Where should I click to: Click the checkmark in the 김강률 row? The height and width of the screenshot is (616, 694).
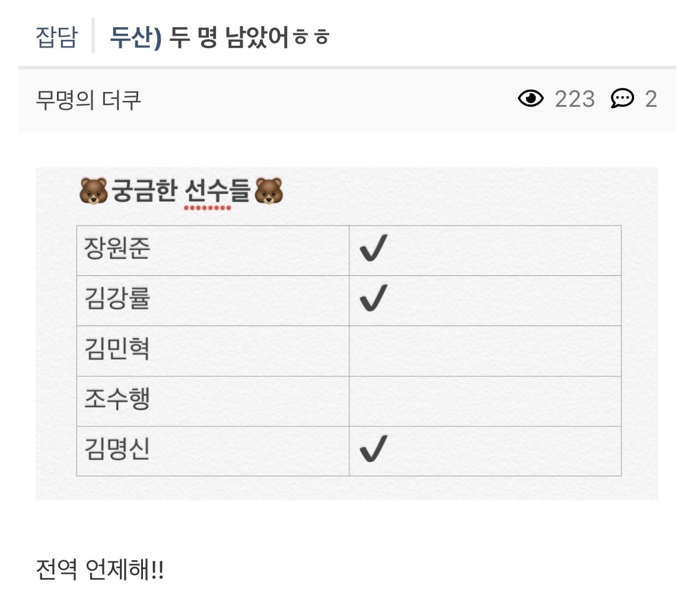point(374,298)
